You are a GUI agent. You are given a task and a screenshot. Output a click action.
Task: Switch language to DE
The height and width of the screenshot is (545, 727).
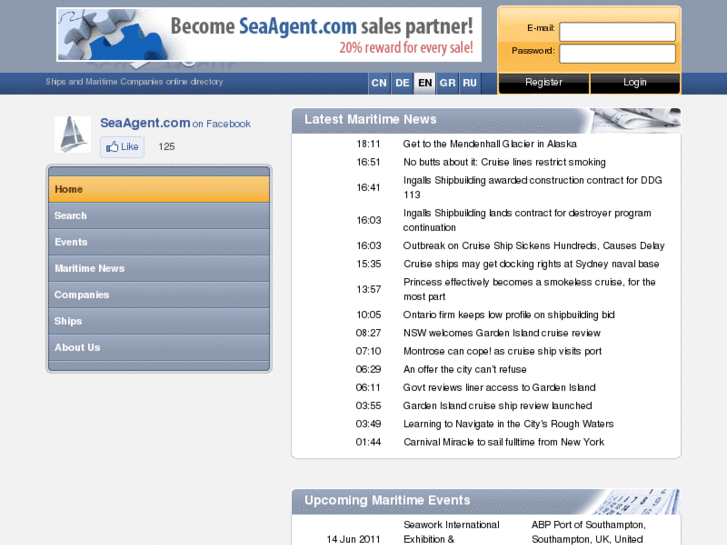coord(402,83)
